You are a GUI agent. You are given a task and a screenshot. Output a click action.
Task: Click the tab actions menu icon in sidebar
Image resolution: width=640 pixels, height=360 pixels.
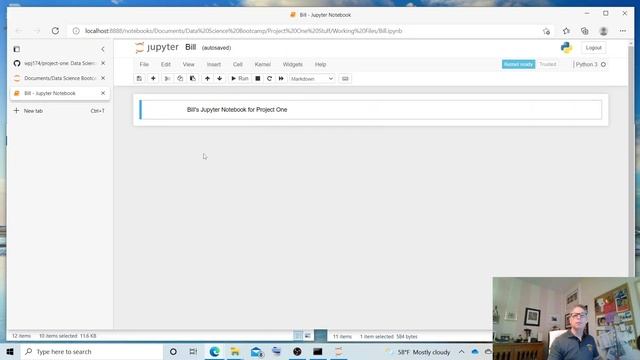[x=17, y=49]
